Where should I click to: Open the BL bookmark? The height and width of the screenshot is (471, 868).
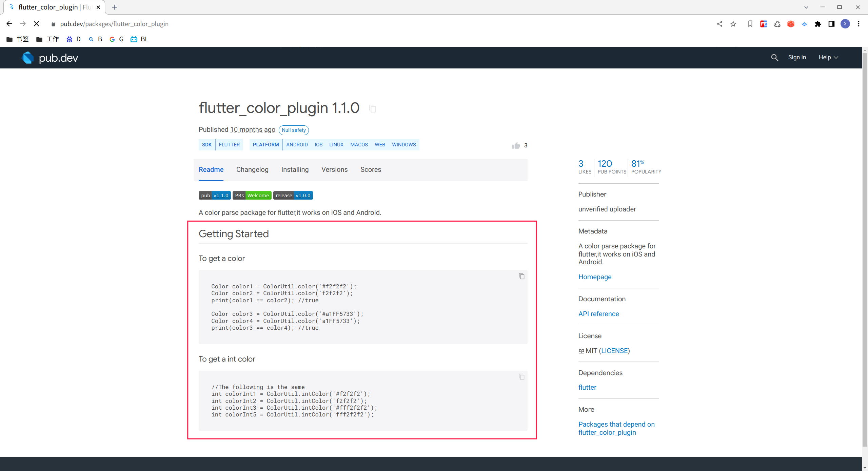pyautogui.click(x=139, y=39)
